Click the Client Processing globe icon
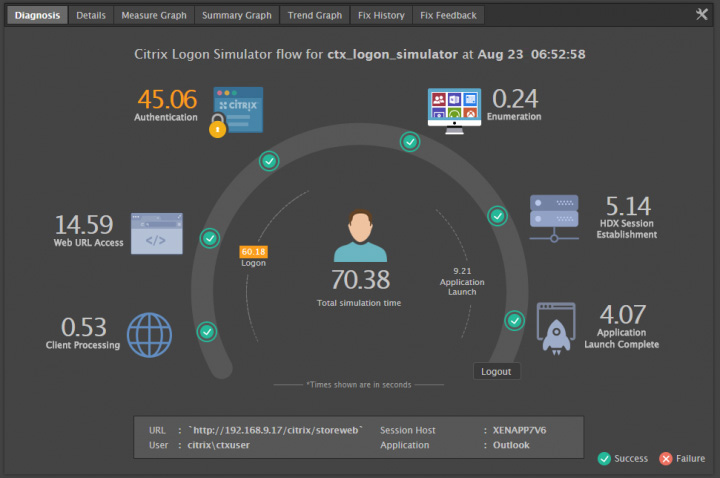The width and height of the screenshot is (720, 478). [x=149, y=335]
